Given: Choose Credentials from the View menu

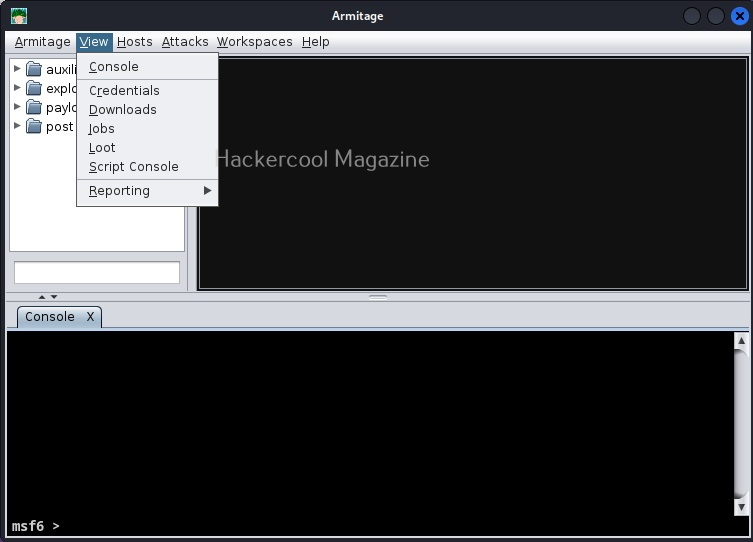Looking at the screenshot, I should click(x=147, y=91).
